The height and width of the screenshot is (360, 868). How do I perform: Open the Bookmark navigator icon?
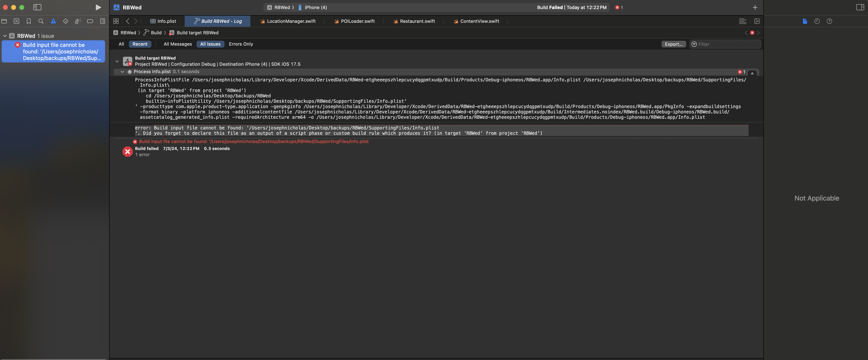[29, 21]
